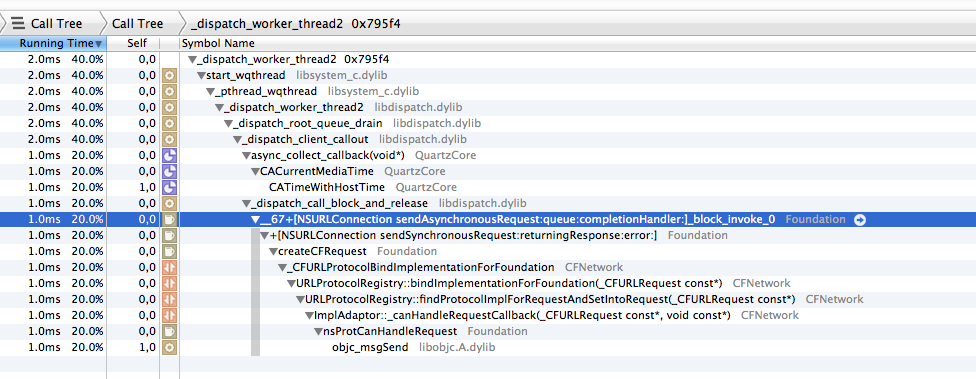The image size is (976, 379).
Task: Collapse the _dispatch_root_queue_drain tree node
Action: coord(228,123)
